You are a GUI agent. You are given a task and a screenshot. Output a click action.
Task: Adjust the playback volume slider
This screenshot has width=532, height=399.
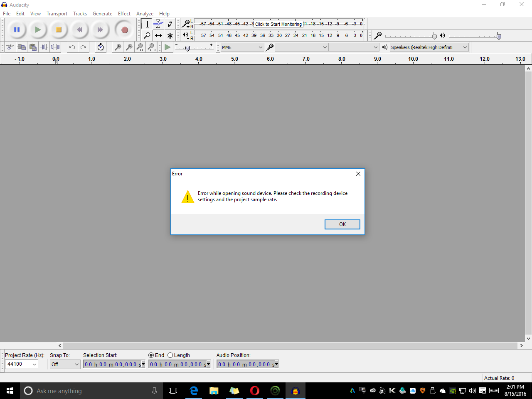click(499, 36)
